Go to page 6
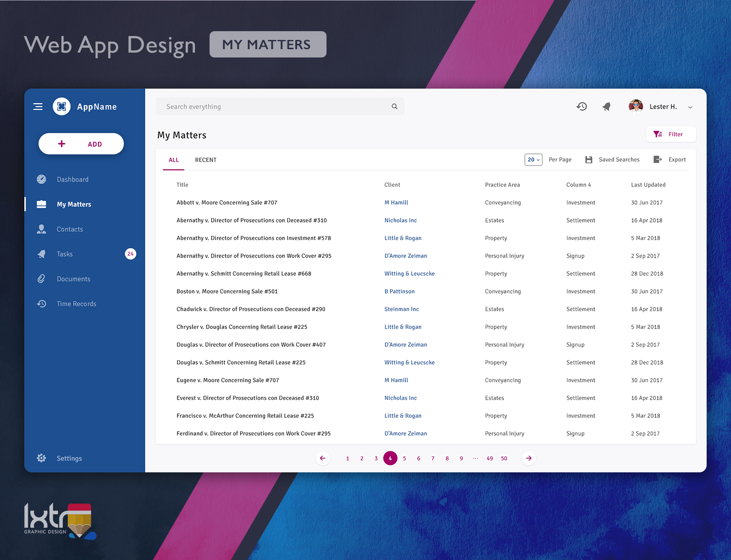The image size is (731, 560). pos(419,458)
